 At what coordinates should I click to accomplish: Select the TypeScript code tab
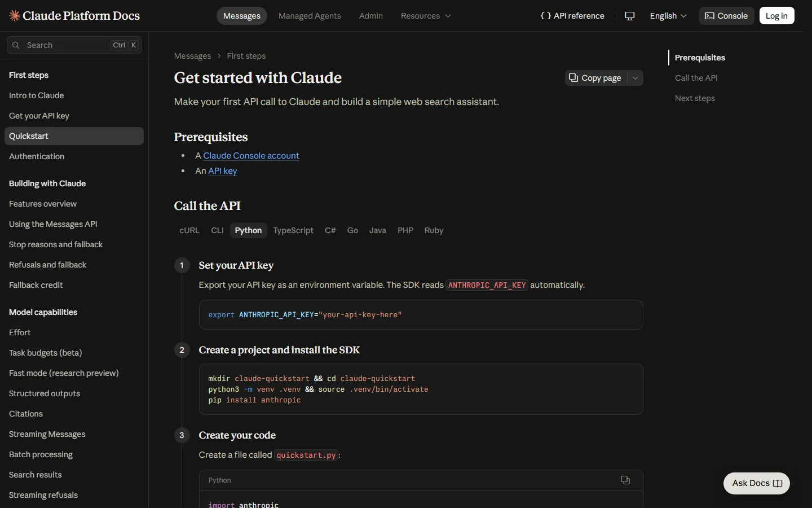tap(293, 230)
